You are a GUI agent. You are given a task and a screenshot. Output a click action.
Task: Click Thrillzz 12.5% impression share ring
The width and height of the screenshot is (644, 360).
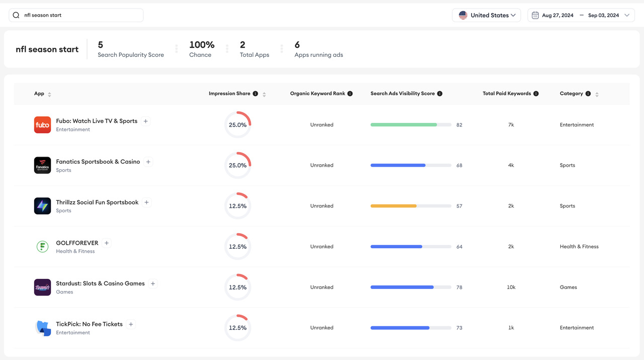(237, 206)
